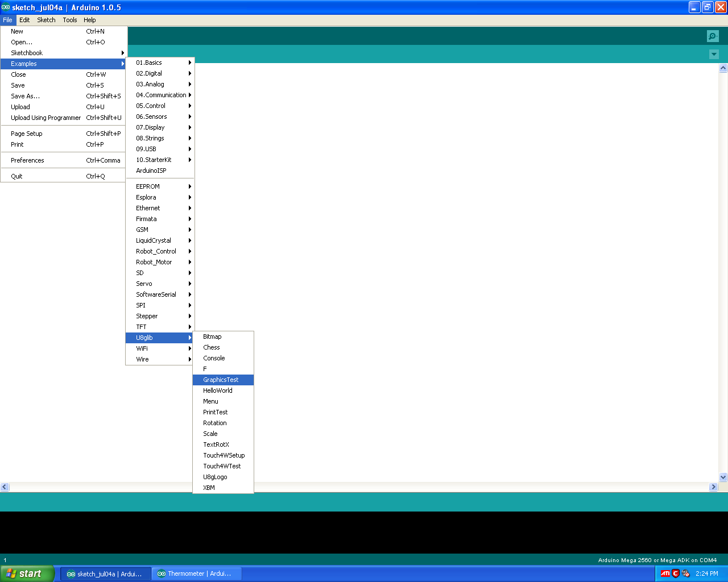Choose Print from File menu

click(x=64, y=144)
